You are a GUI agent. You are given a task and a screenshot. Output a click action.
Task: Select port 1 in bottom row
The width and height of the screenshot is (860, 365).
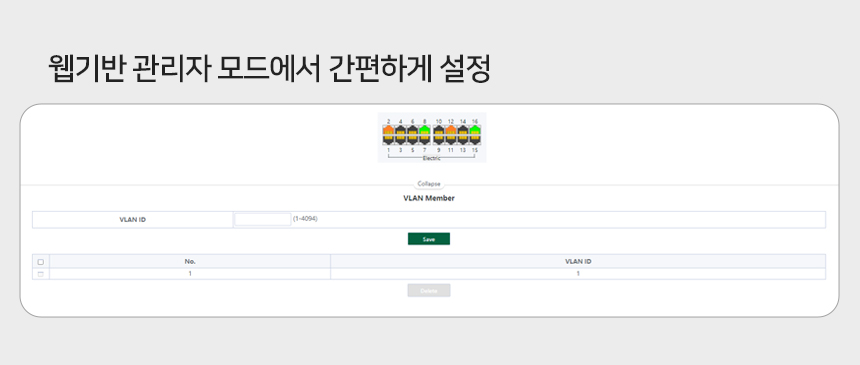pyautogui.click(x=388, y=140)
